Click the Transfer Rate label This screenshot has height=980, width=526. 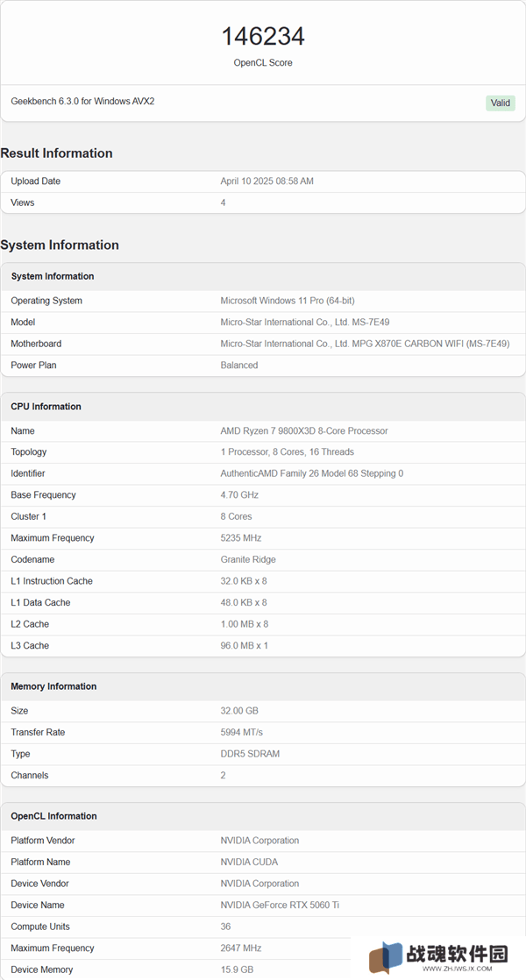(x=38, y=733)
